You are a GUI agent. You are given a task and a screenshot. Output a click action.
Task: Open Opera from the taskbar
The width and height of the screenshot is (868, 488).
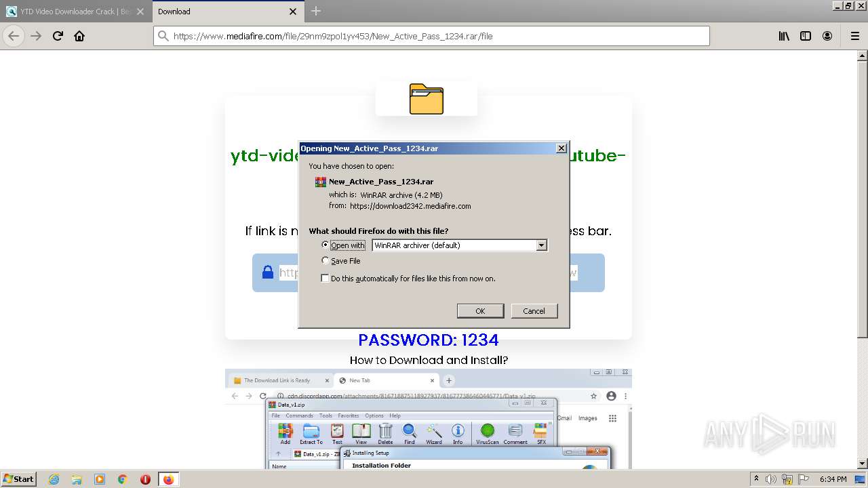tap(145, 479)
